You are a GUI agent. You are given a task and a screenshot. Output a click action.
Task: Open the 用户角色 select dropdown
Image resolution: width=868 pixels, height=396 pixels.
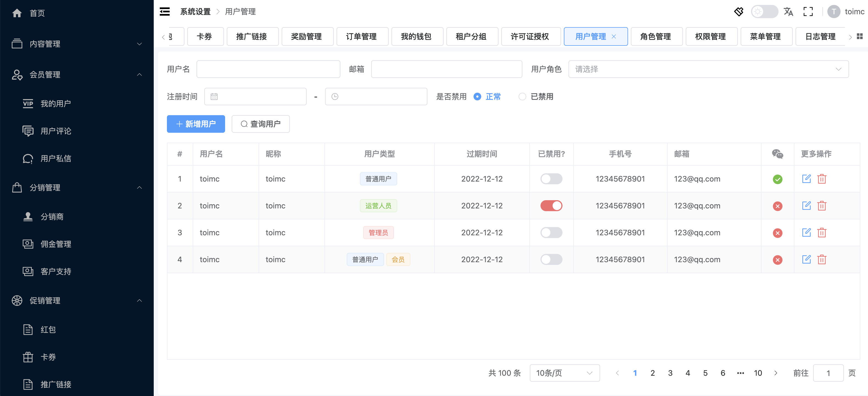(708, 69)
